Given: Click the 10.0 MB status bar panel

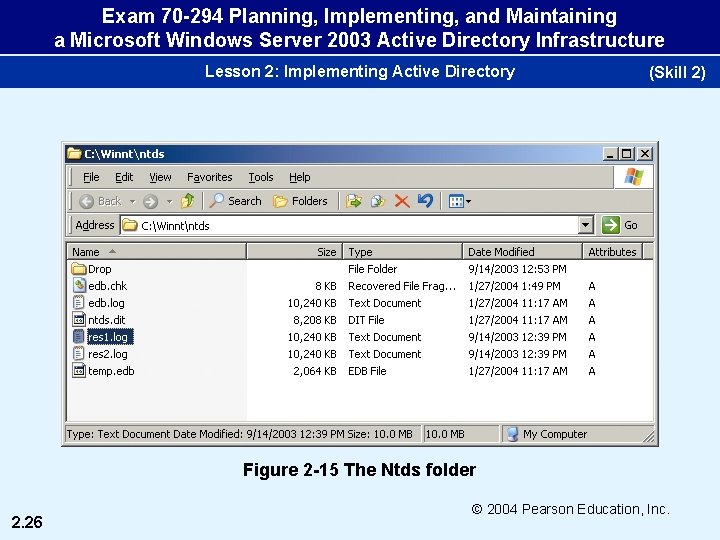Looking at the screenshot, I should (461, 434).
